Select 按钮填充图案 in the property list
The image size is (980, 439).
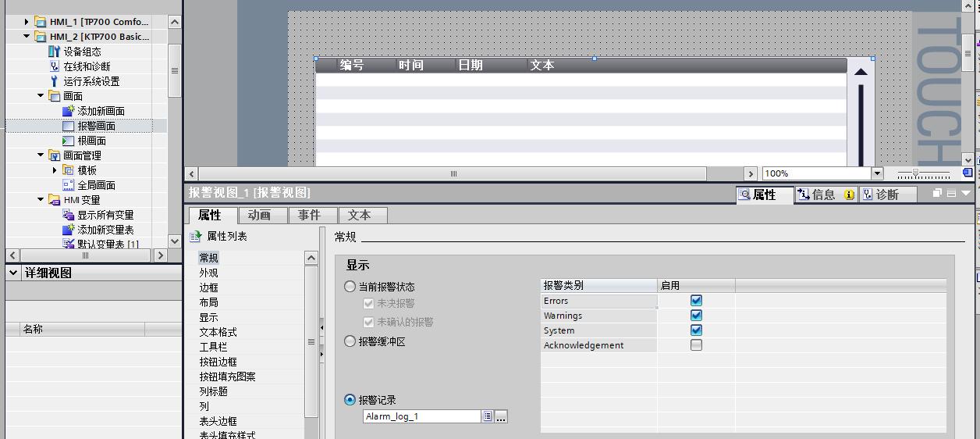[x=228, y=377]
